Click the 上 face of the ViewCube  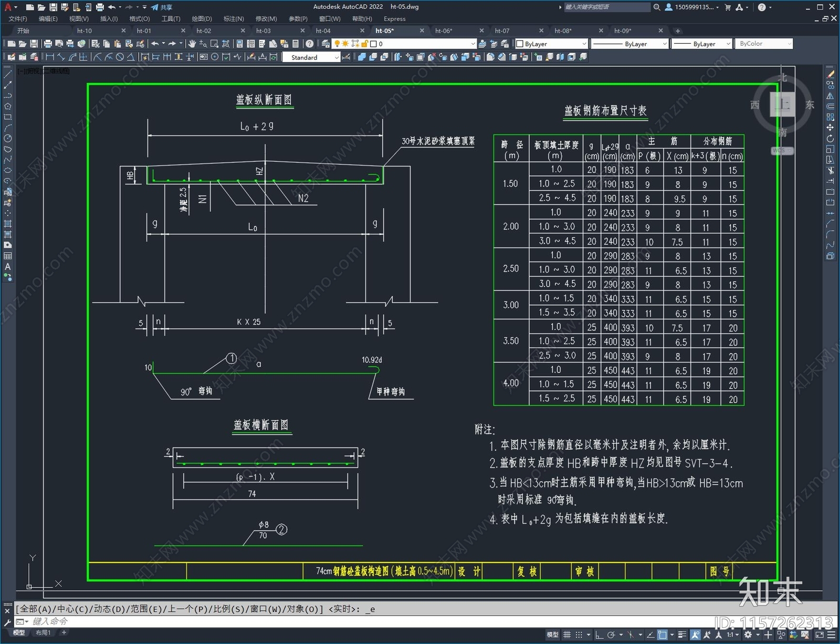tap(783, 103)
